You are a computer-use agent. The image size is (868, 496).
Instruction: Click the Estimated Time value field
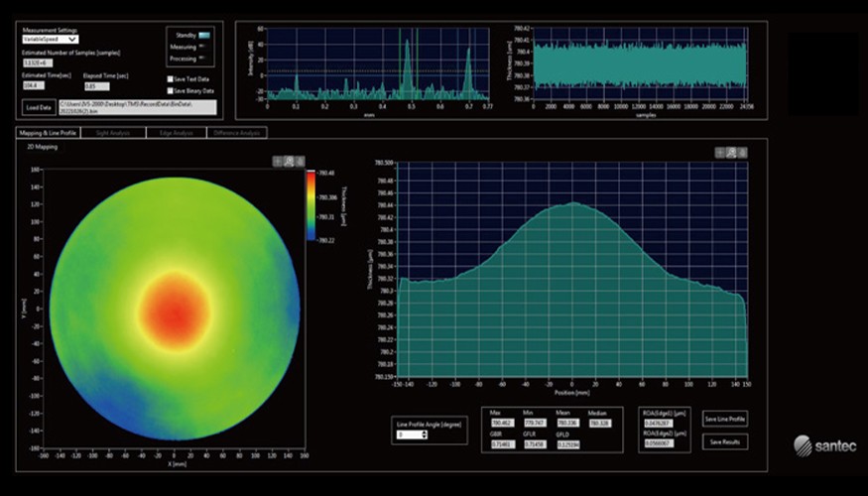[33, 85]
